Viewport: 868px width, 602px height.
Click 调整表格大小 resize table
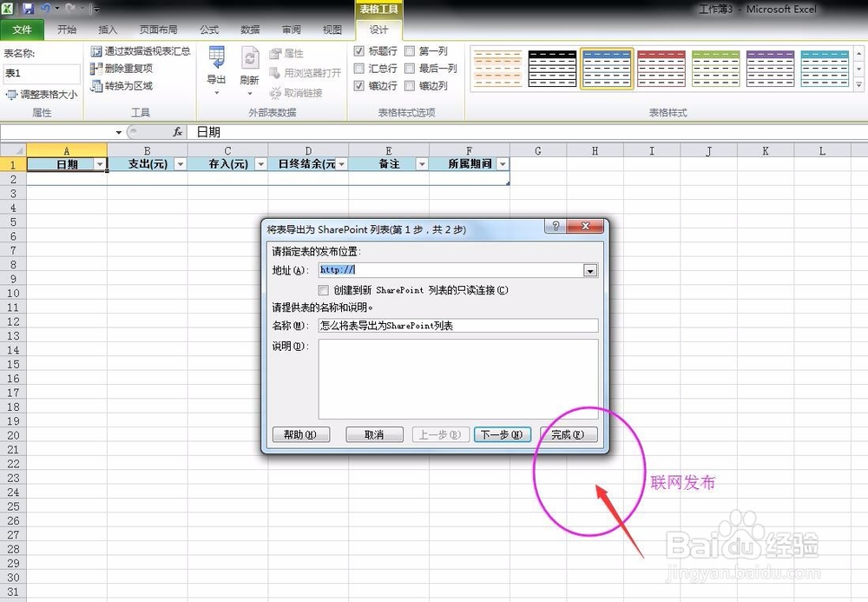[42, 95]
